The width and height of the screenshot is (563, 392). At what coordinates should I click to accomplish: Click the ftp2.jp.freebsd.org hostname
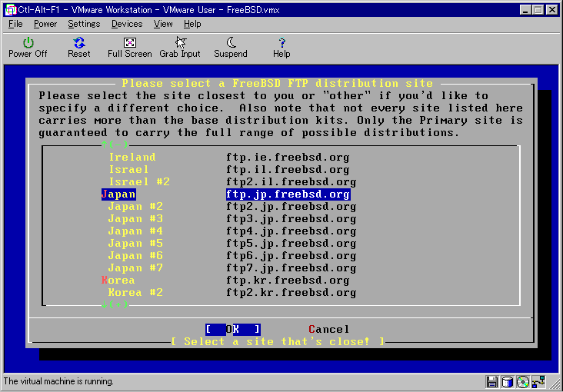291,207
